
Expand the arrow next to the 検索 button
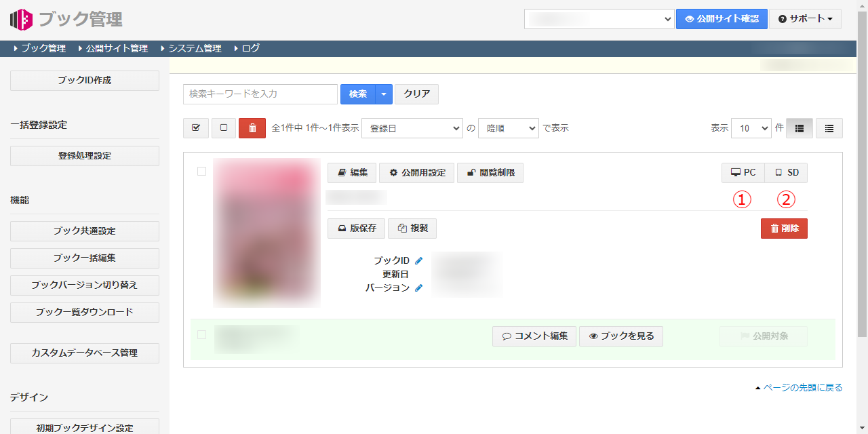[x=384, y=94]
